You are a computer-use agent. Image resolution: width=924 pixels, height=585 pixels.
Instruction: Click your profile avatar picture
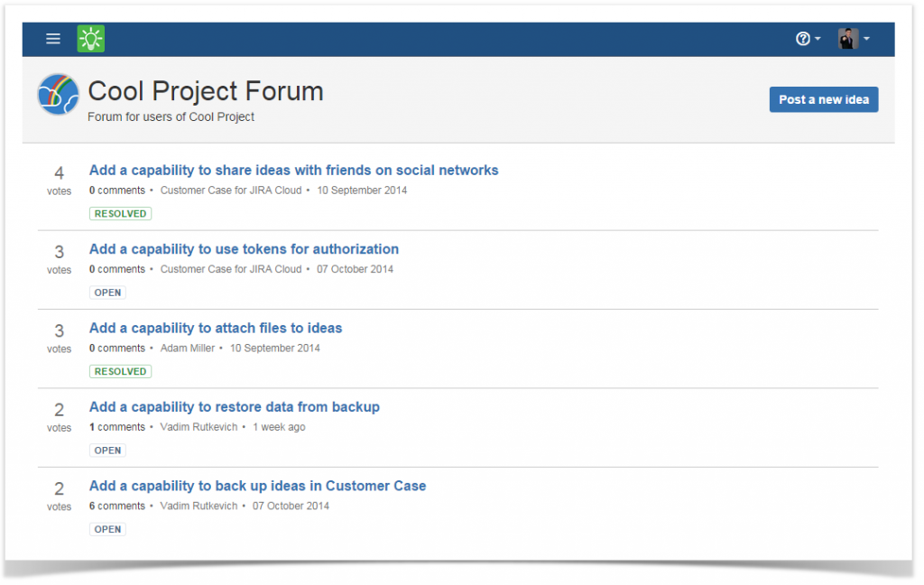click(x=845, y=38)
